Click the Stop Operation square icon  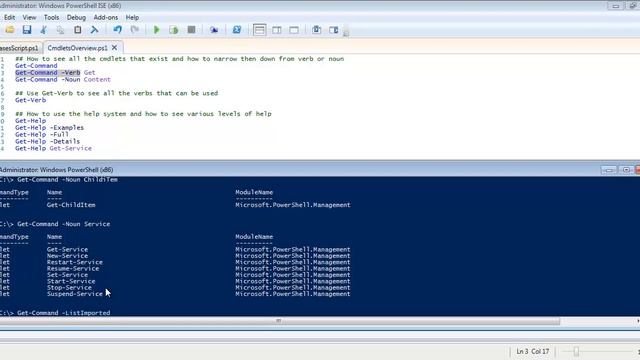(191, 30)
